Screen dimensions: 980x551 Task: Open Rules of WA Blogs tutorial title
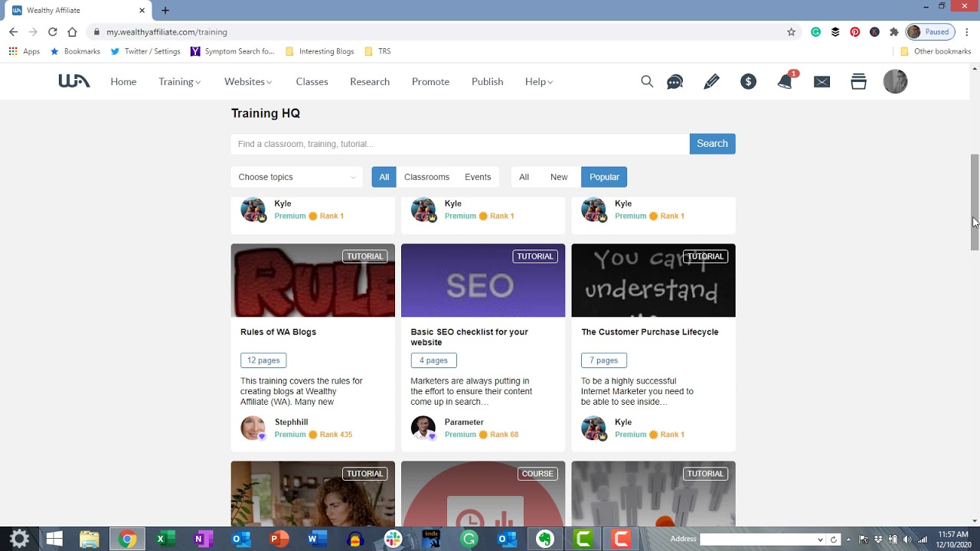[x=278, y=332]
